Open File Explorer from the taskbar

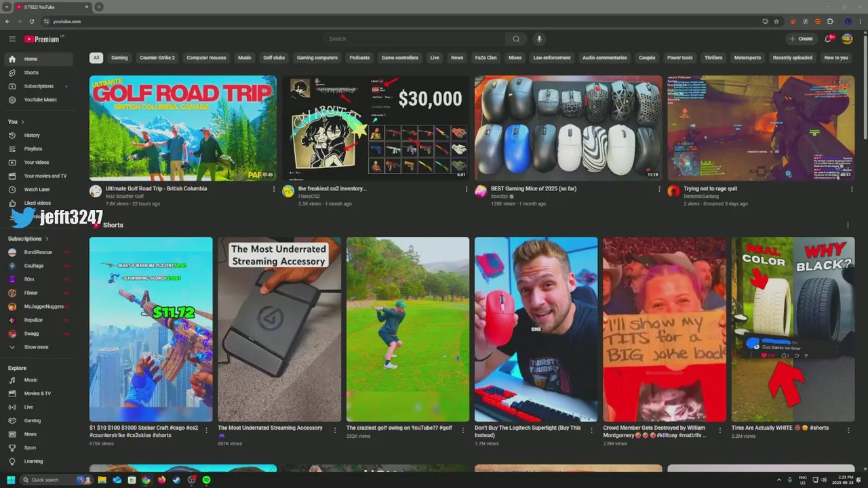click(102, 480)
